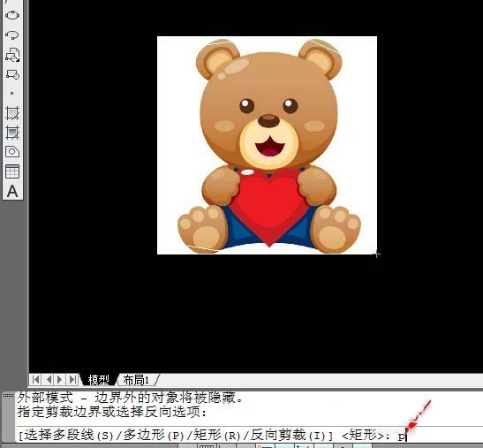
Task: Select the Ellipse drawing tool
Action: (12, 15)
